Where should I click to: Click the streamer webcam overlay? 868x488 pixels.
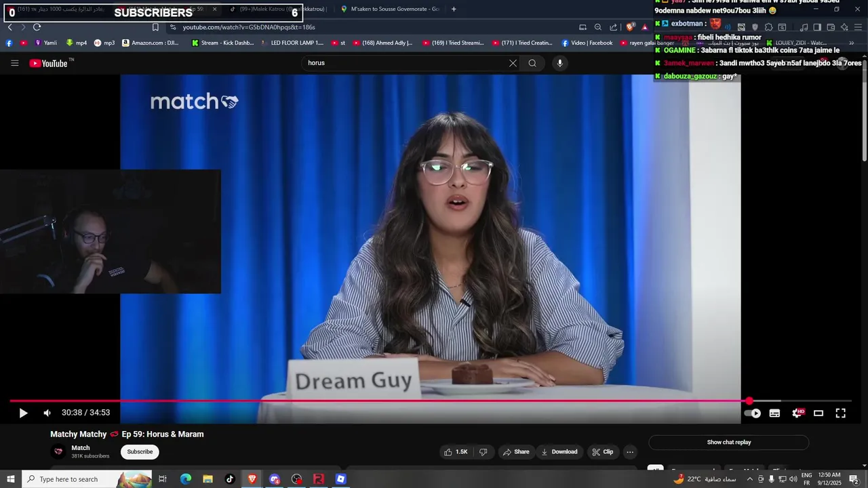coord(110,232)
